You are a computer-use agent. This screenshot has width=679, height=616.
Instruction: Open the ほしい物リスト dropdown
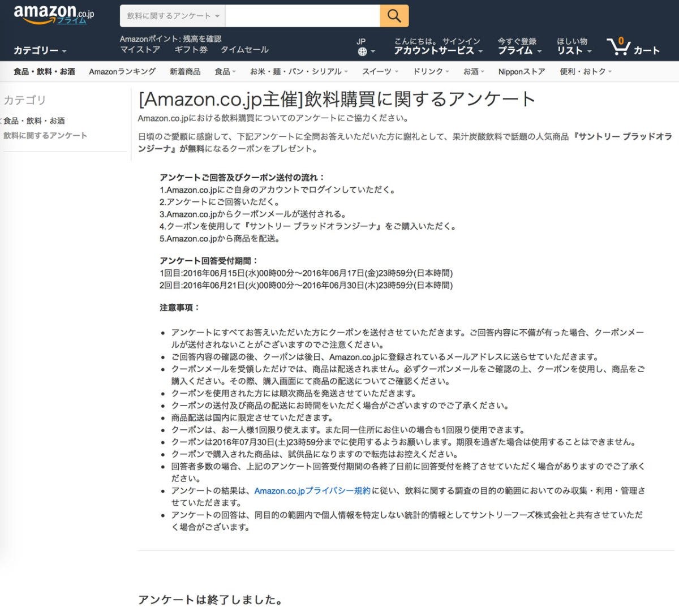tap(574, 46)
